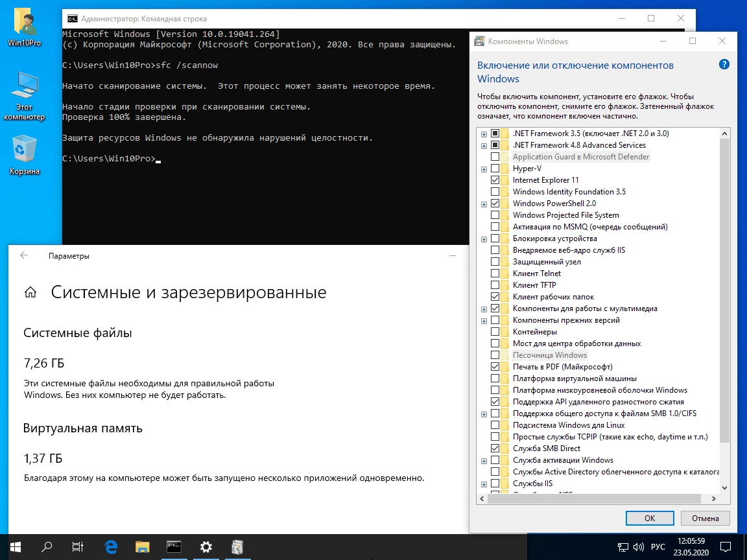Open Task View on the taskbar

78,546
